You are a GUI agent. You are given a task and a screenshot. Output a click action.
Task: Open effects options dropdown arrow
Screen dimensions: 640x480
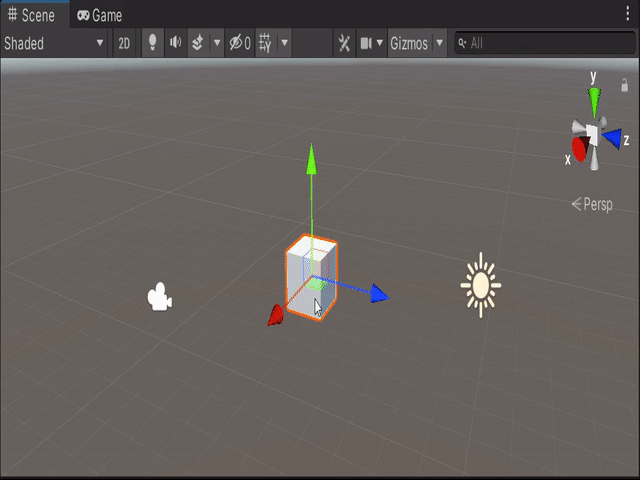pyautogui.click(x=217, y=43)
